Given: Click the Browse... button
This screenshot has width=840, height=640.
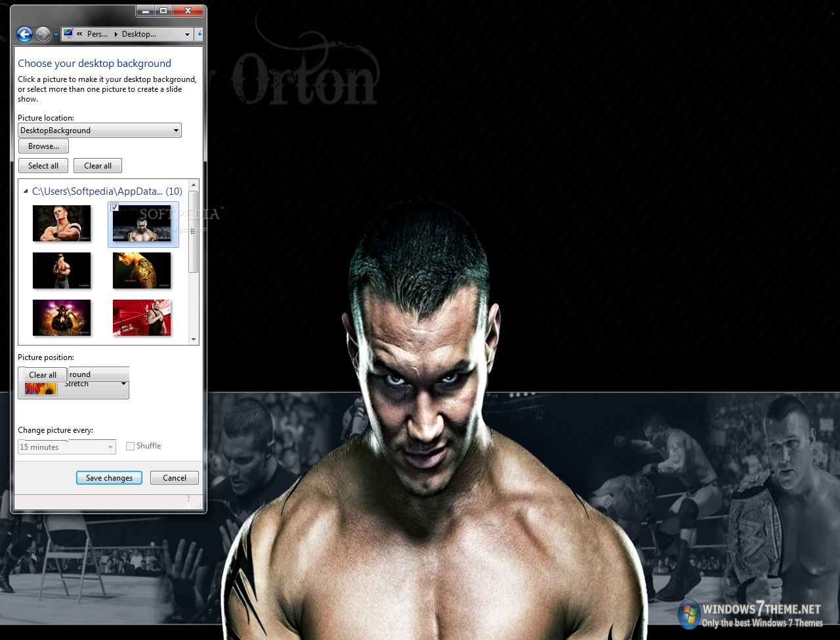Looking at the screenshot, I should [x=43, y=146].
